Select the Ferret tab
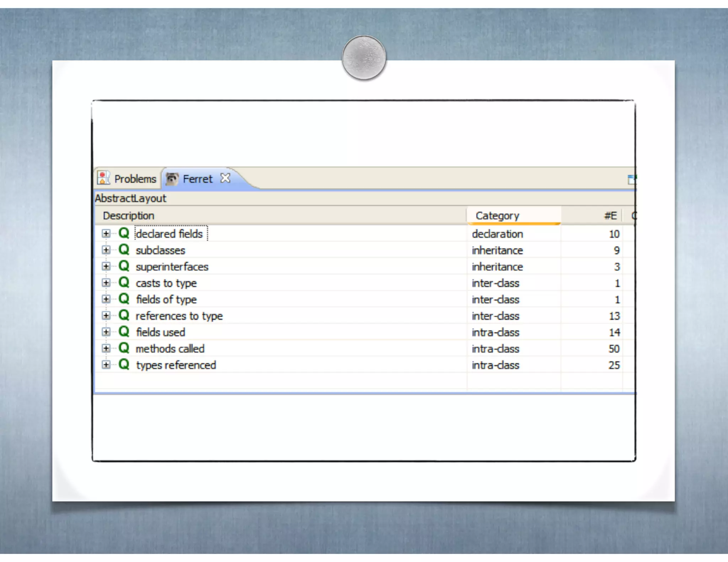Screen dimensions: 728x562 click(198, 179)
